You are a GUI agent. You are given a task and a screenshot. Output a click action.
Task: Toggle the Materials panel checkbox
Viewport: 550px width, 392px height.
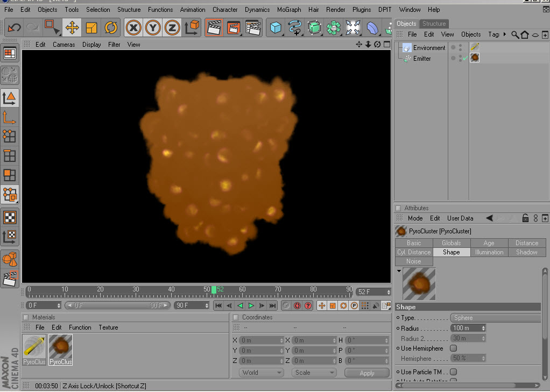tap(26, 317)
